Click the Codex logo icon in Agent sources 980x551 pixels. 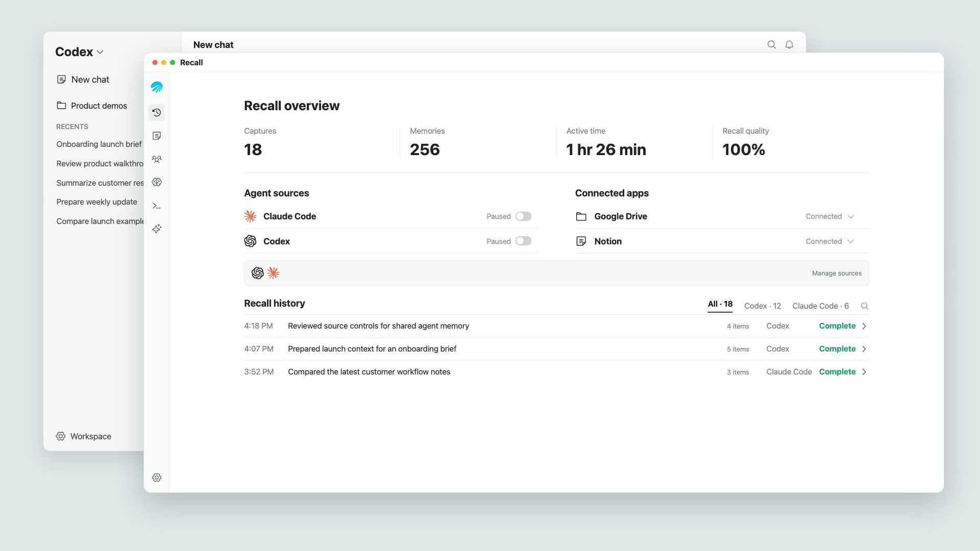[x=250, y=241]
